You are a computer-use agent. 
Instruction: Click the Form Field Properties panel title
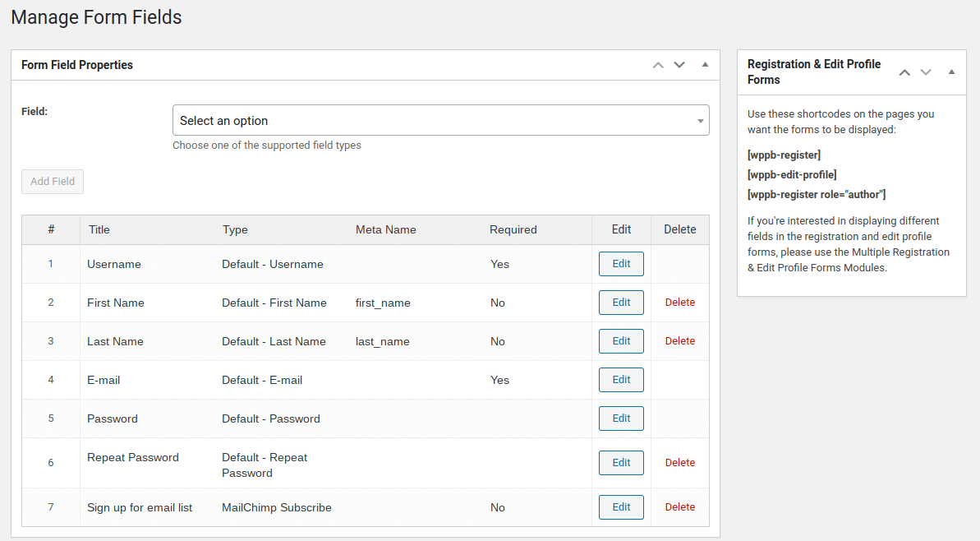tap(77, 65)
